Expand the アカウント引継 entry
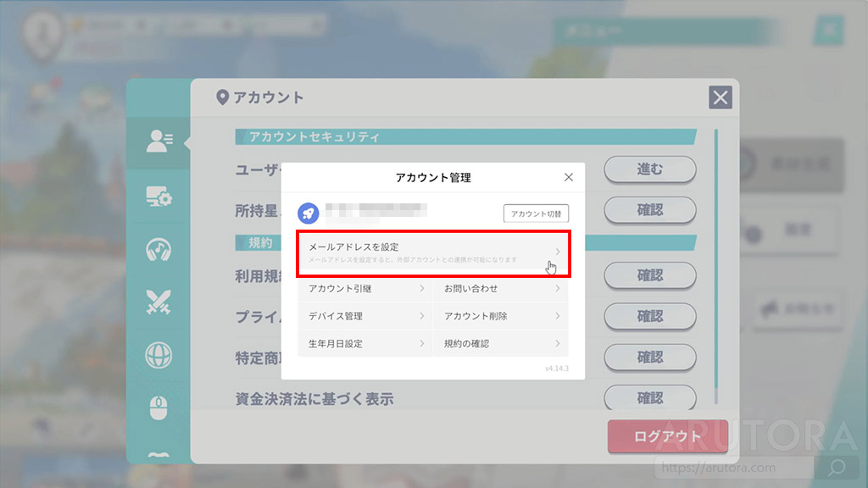This screenshot has width=868, height=488. [365, 289]
